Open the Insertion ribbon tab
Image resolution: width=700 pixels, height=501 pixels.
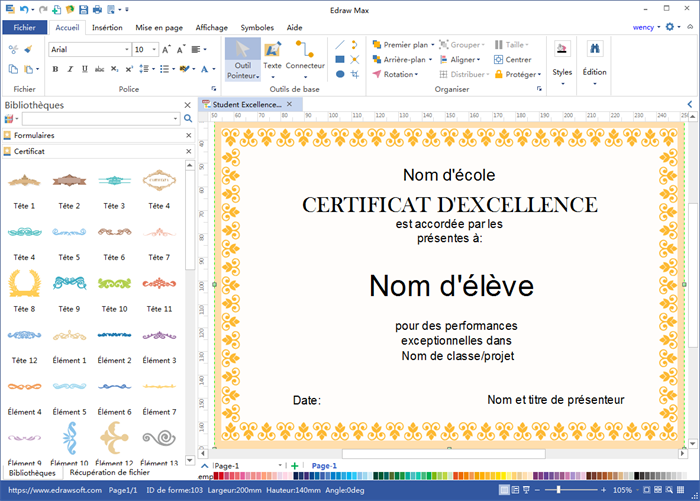[x=107, y=28]
